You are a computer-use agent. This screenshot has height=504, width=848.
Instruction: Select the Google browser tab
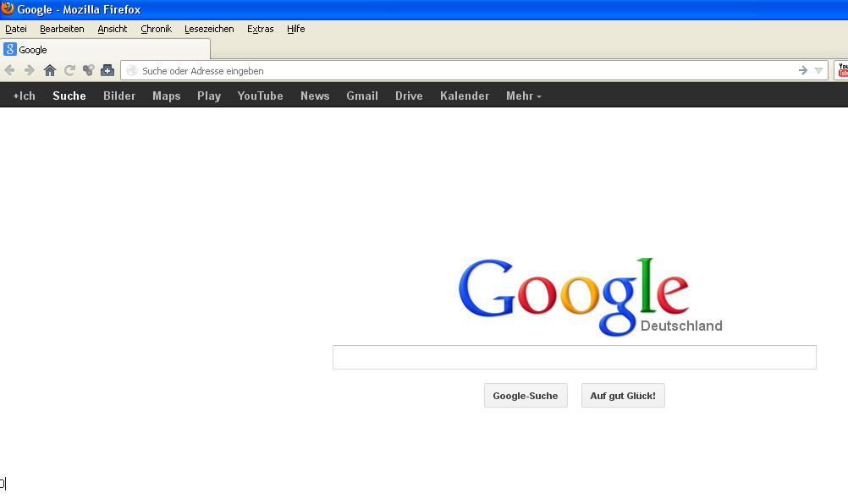pos(105,49)
